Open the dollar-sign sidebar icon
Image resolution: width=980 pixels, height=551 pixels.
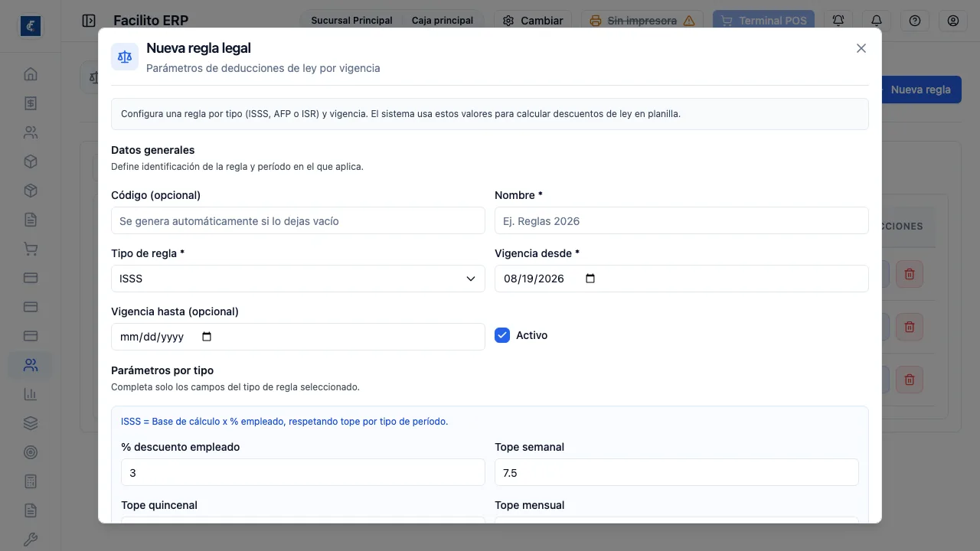[x=31, y=103]
